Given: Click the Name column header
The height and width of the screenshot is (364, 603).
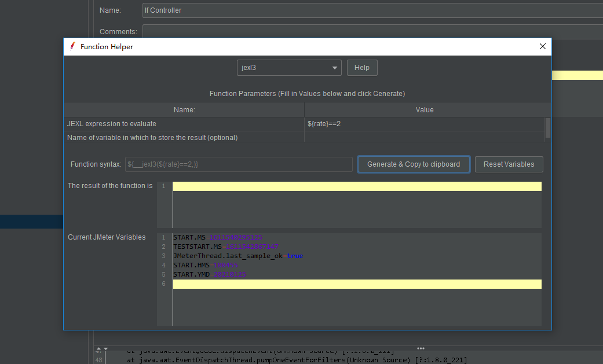Looking at the screenshot, I should tap(184, 110).
